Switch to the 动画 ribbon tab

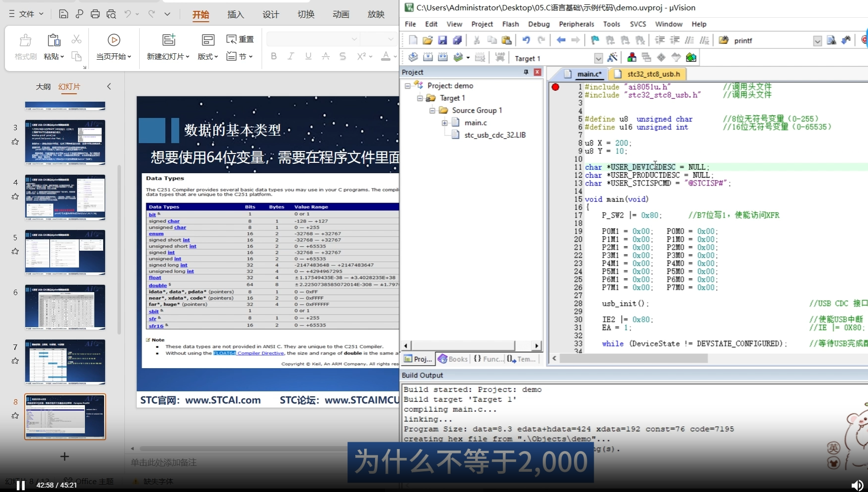(341, 15)
